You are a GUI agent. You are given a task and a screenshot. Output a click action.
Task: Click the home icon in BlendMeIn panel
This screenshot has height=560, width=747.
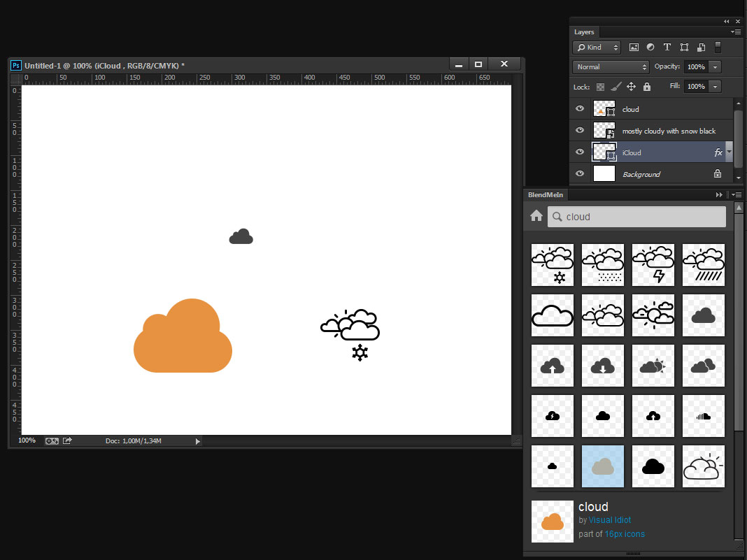point(536,216)
